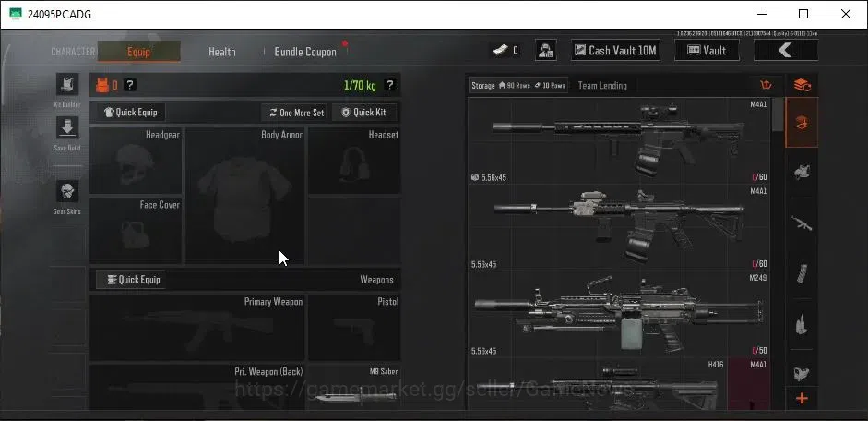
Task: Select the empty Face Cover slot
Action: pos(136,231)
